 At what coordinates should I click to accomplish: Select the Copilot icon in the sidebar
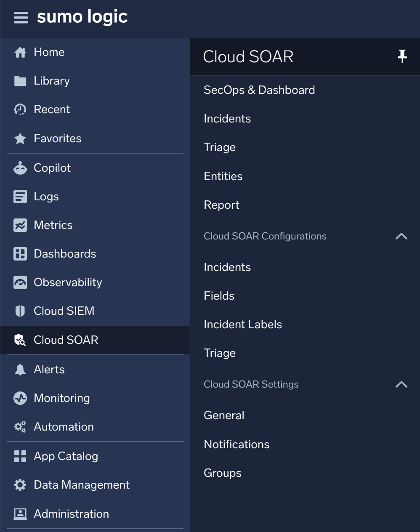point(20,168)
